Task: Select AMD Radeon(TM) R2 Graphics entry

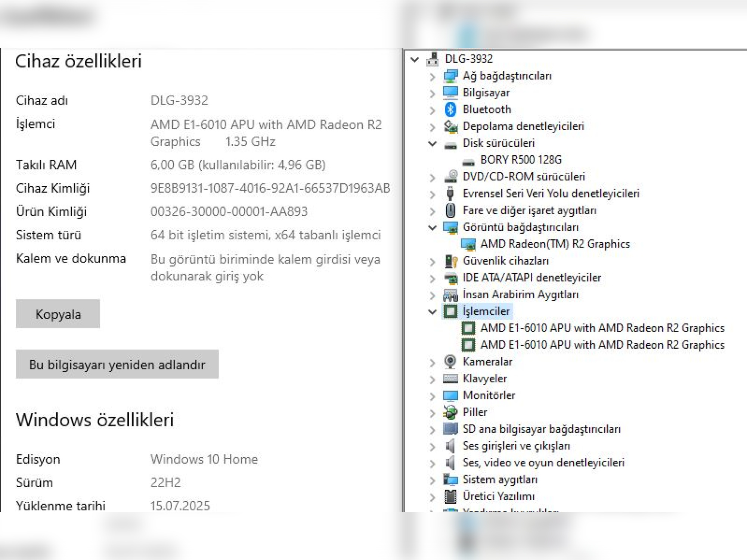Action: [x=555, y=244]
